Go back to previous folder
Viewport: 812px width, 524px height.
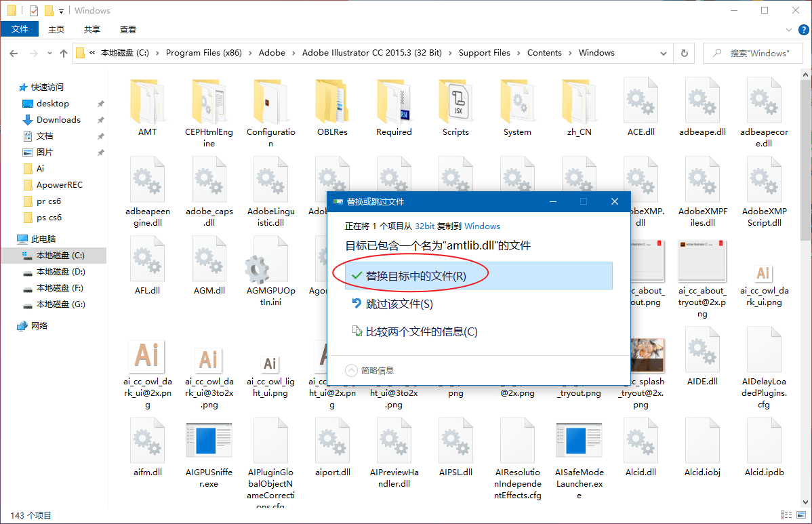point(14,54)
